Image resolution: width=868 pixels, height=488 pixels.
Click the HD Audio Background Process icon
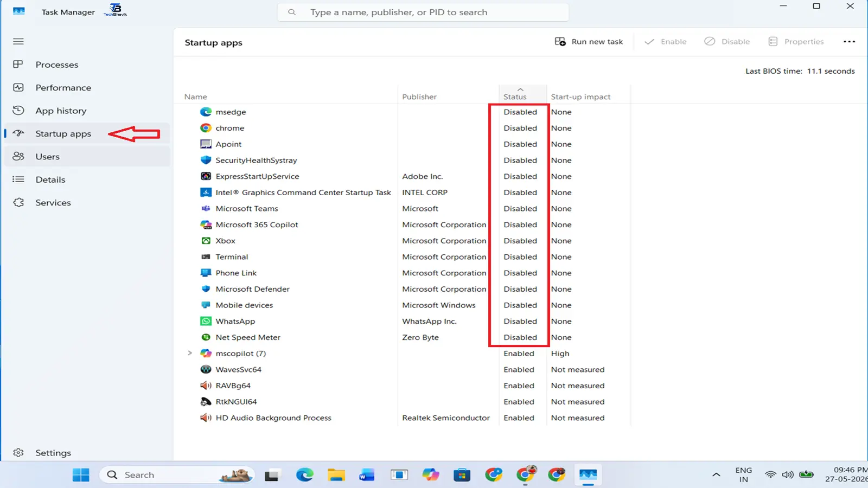206,418
